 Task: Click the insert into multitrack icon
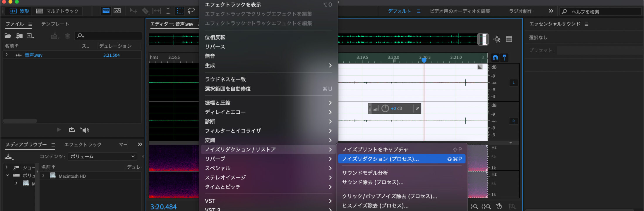(x=55, y=36)
